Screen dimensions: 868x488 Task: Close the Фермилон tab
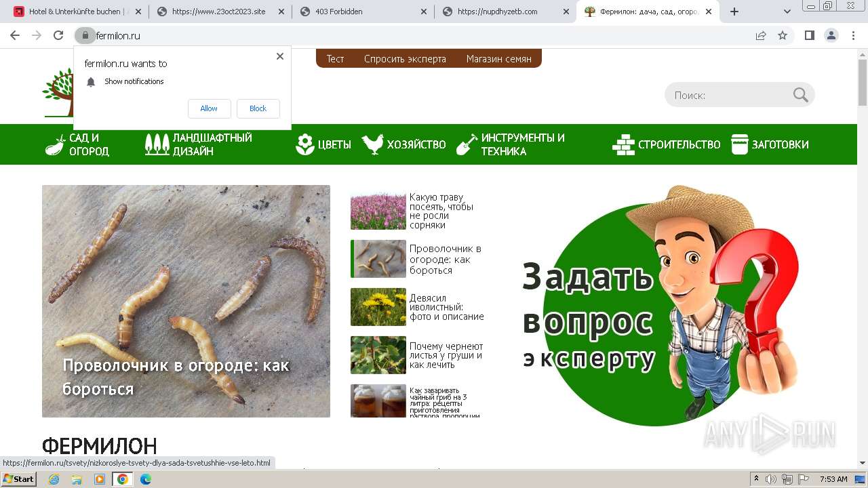pyautogui.click(x=709, y=12)
